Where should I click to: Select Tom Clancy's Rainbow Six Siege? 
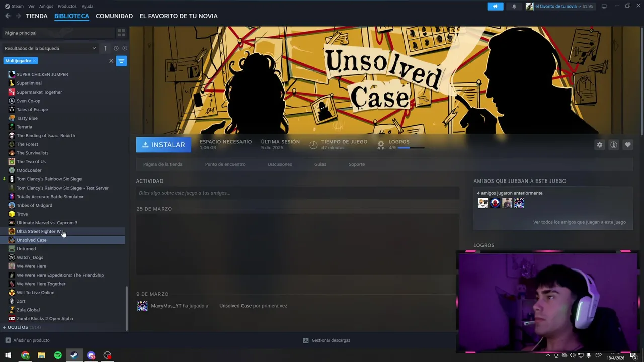pos(49,179)
